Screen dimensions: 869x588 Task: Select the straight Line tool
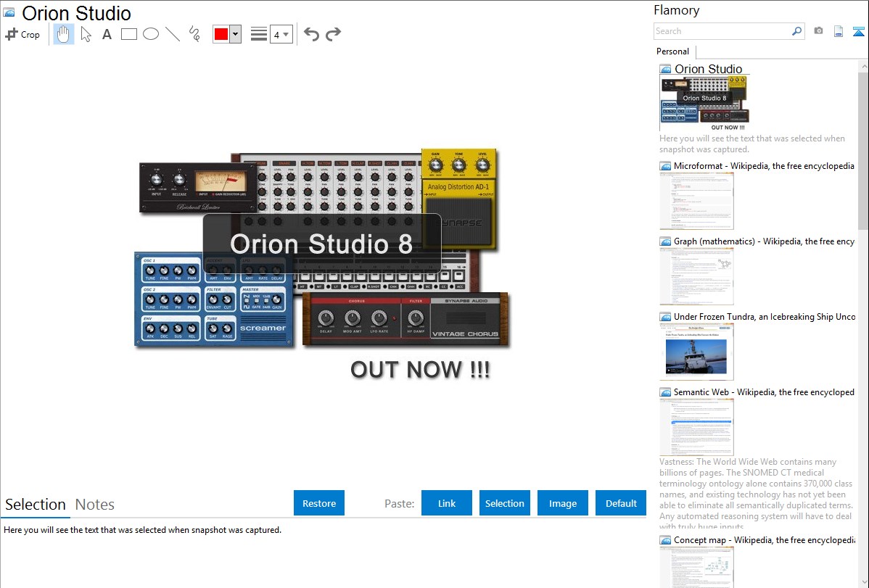(173, 34)
